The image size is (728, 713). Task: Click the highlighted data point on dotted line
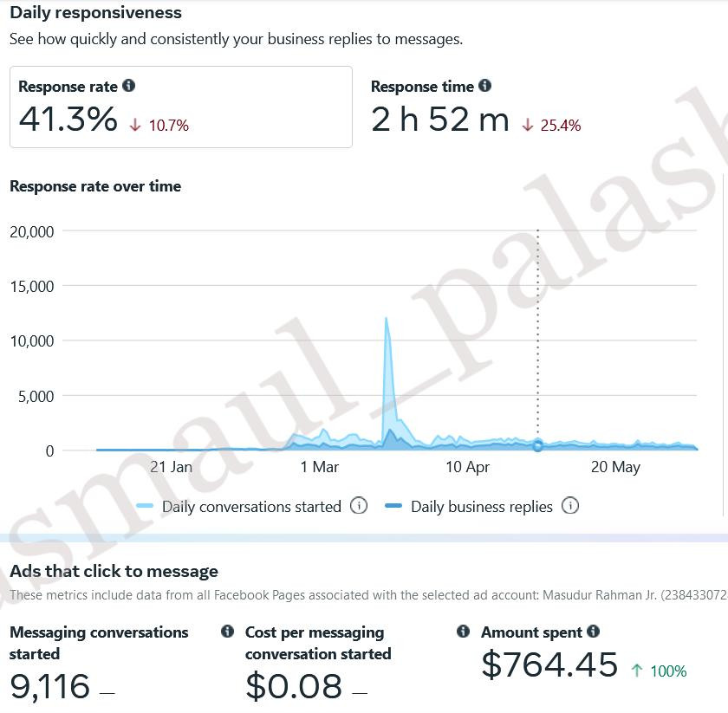point(537,445)
